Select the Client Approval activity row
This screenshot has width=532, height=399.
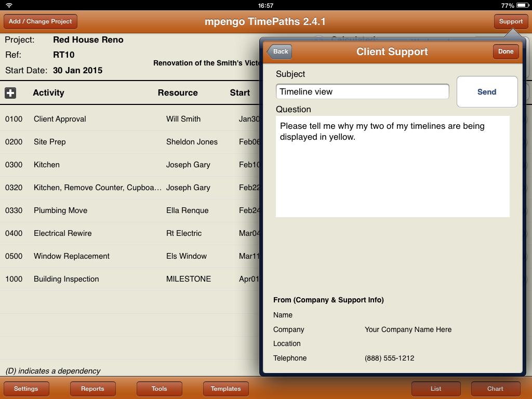point(60,119)
